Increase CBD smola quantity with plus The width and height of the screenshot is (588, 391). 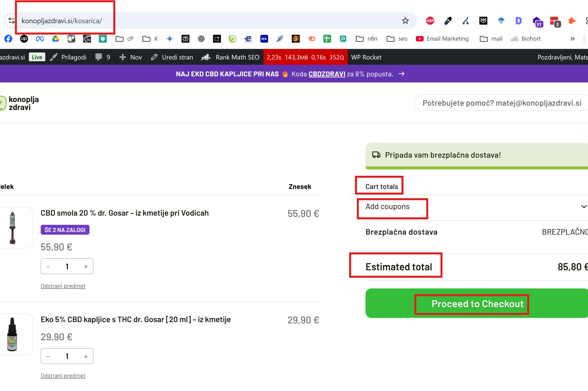point(86,267)
